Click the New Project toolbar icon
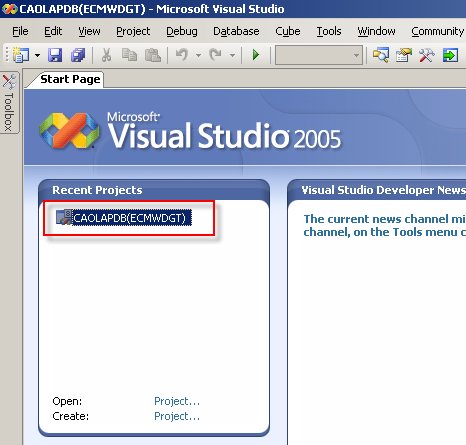The width and height of the screenshot is (466, 445). pyautogui.click(x=21, y=55)
